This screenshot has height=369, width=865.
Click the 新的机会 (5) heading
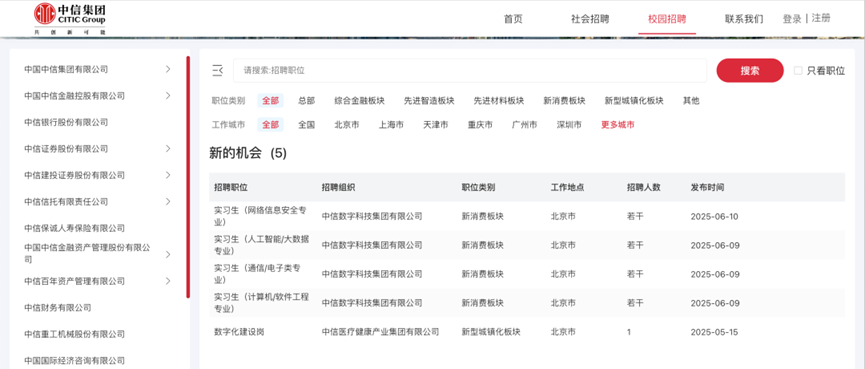pyautogui.click(x=248, y=153)
